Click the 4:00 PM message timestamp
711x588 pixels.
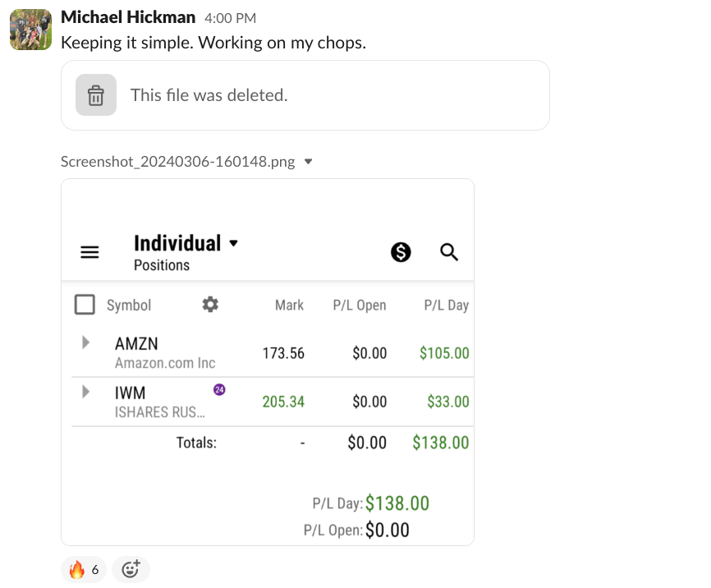[x=230, y=18]
